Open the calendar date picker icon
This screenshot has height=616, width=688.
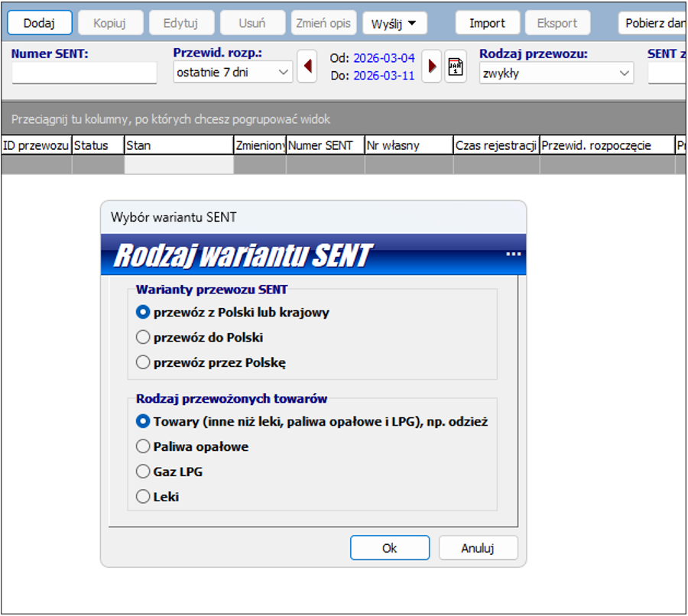[x=456, y=66]
